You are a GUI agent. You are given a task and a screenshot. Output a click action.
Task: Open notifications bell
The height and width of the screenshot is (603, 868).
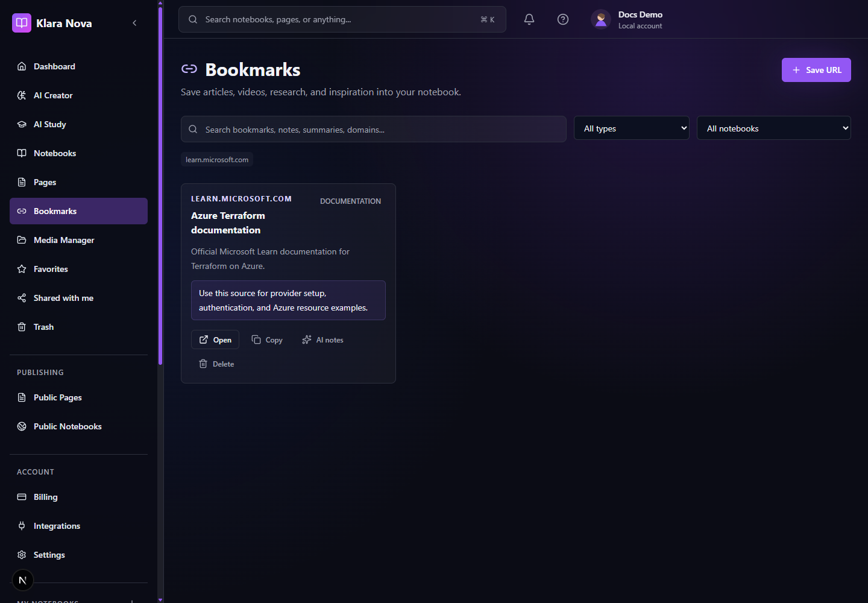(529, 19)
